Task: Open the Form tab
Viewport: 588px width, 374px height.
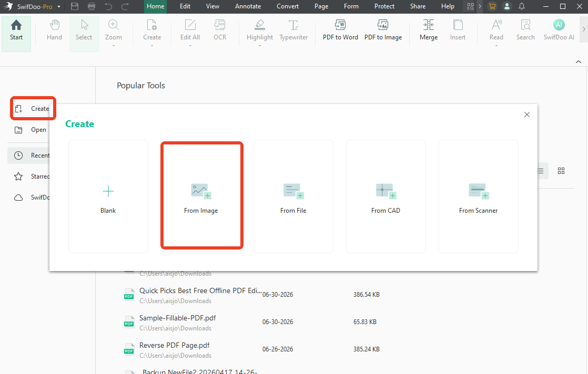Action: coord(351,6)
